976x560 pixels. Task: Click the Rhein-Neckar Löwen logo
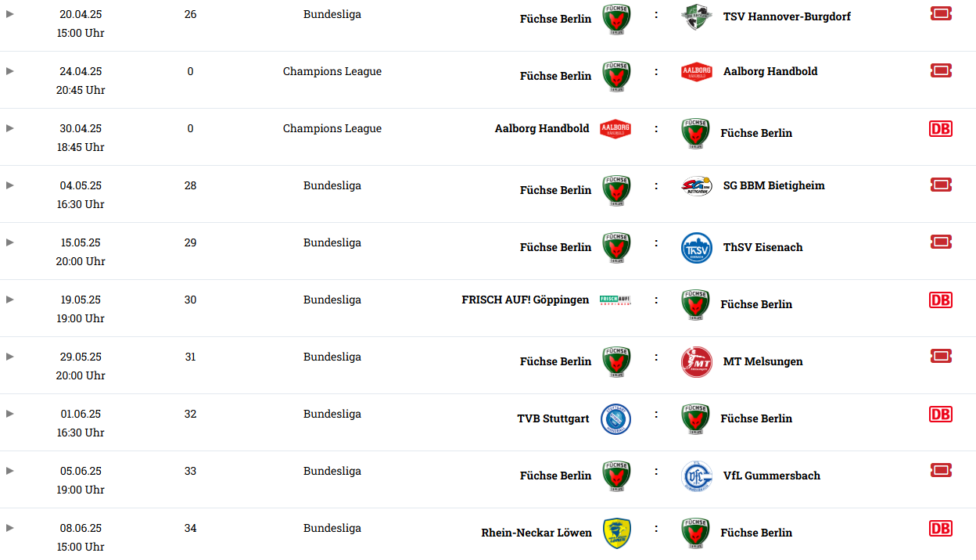pos(616,533)
